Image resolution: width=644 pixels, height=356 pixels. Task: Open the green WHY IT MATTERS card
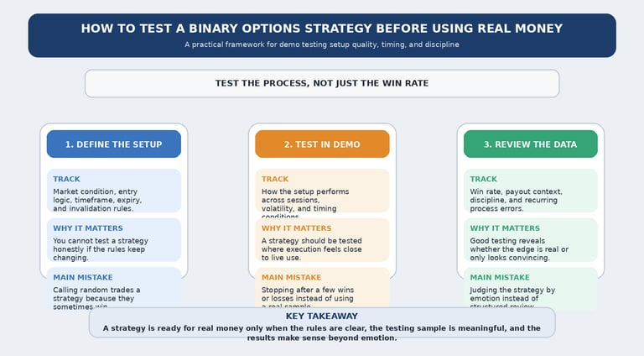pos(530,240)
